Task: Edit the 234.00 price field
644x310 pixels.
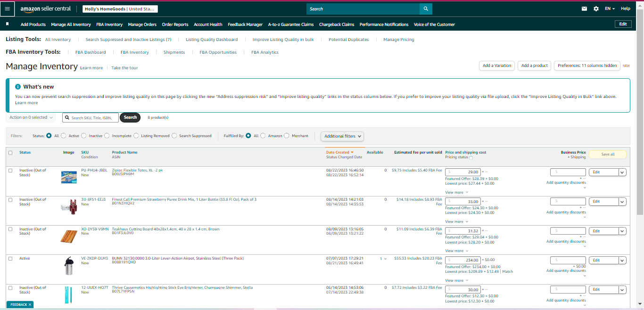Action: (462, 260)
